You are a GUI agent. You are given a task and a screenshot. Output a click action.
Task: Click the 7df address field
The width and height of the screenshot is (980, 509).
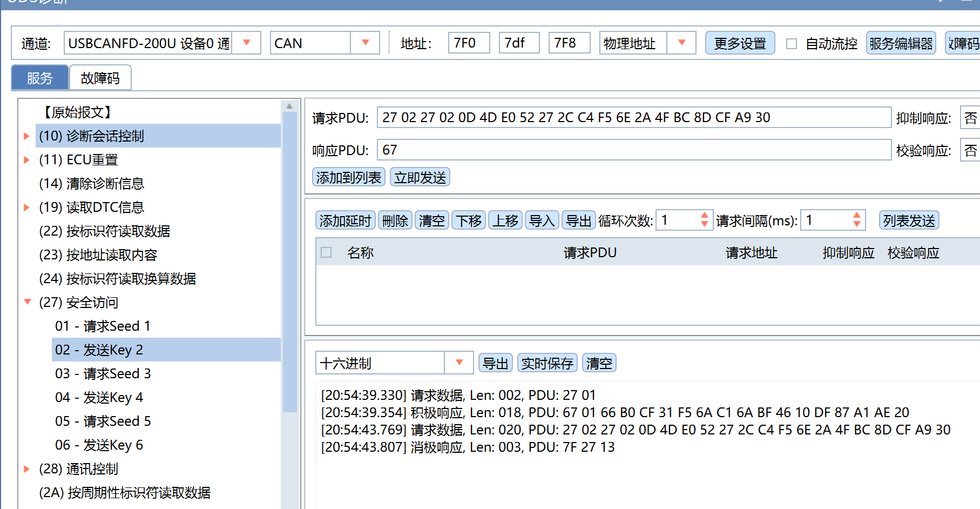tap(519, 43)
